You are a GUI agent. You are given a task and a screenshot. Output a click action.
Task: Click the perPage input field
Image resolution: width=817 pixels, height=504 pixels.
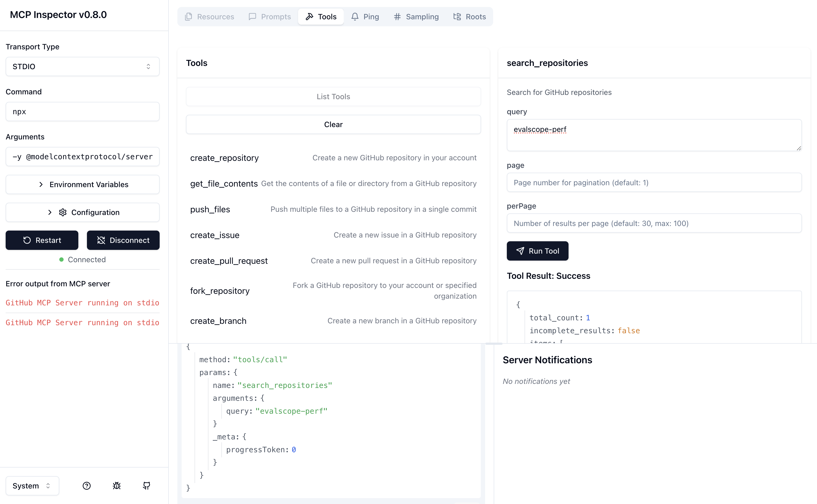(654, 223)
